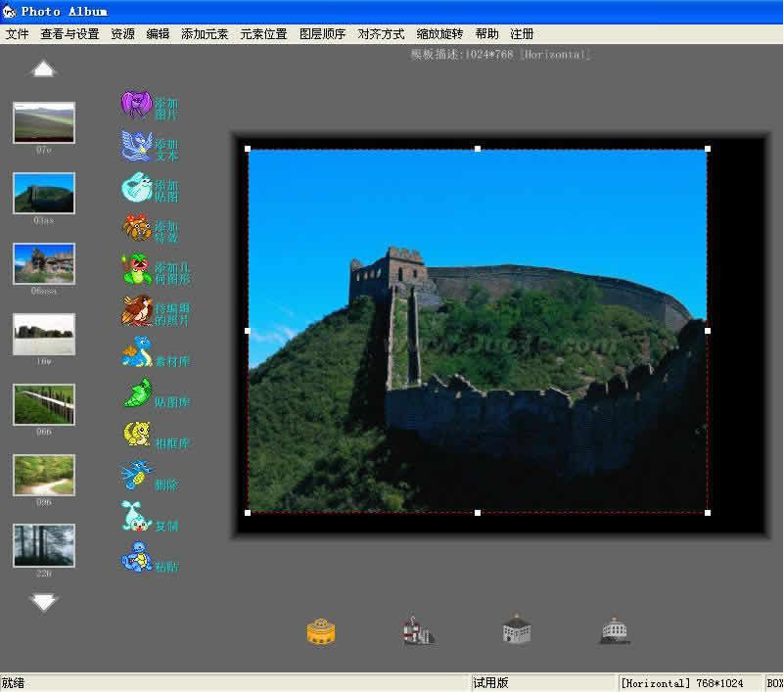Show earlier thumbnails with the up arrow
The image size is (784, 692).
pos(43,69)
